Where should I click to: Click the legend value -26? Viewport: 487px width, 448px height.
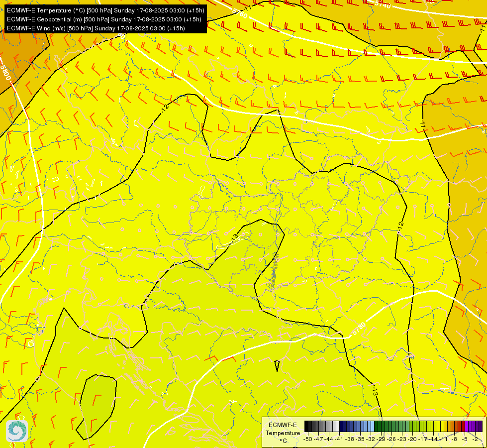[391, 439]
